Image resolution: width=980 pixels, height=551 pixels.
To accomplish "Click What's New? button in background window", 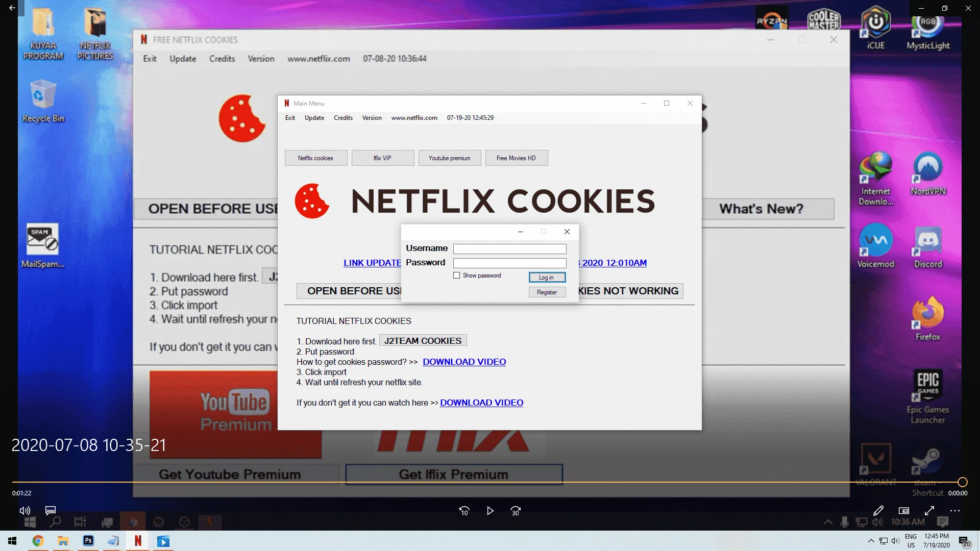I will [x=767, y=209].
